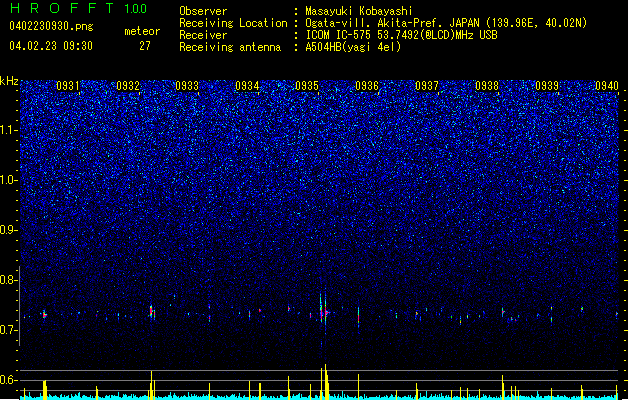The width and height of the screenshot is (629, 400).
Task: Click observer name Masayuki Kobayashi
Action: point(358,11)
